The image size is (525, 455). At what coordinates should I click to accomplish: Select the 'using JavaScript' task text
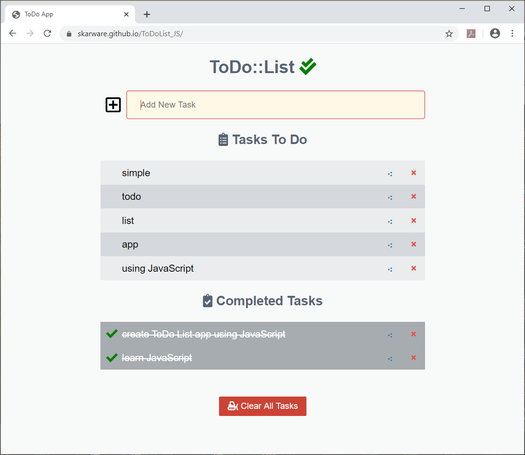(x=158, y=269)
